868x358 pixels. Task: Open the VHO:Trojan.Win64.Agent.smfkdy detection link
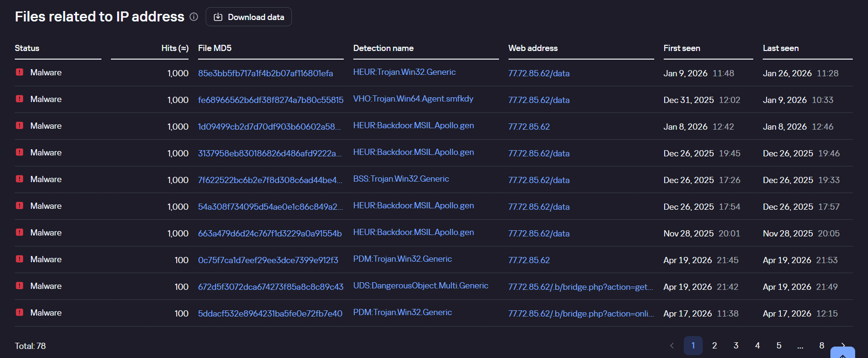tap(413, 99)
